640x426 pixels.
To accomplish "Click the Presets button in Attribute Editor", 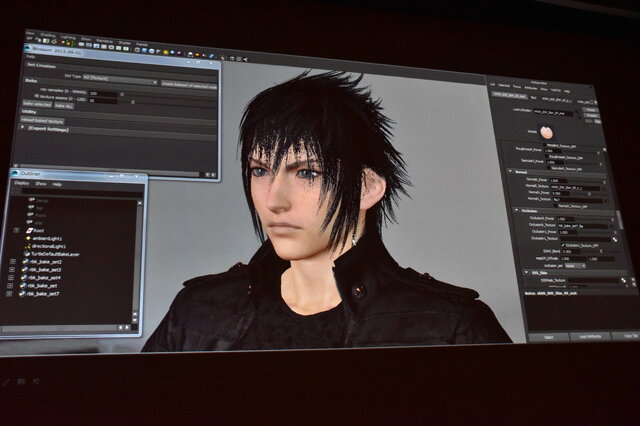I will pos(590,116).
